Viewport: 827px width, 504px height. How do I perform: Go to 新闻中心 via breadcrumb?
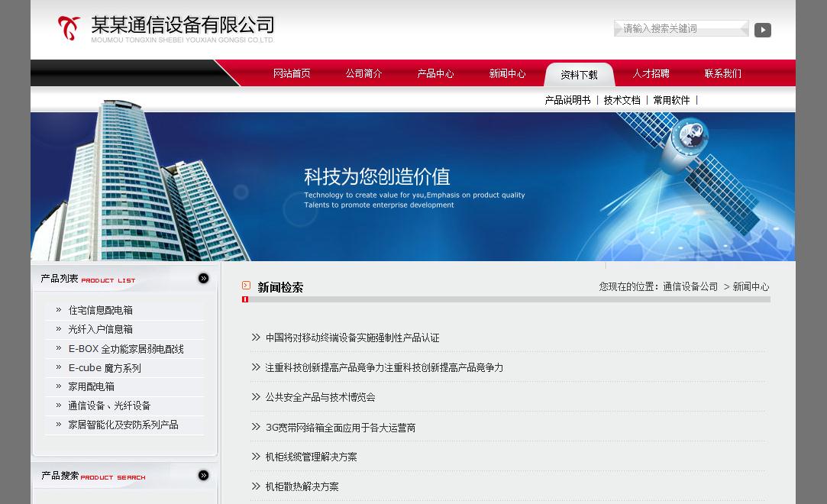pyautogui.click(x=751, y=286)
